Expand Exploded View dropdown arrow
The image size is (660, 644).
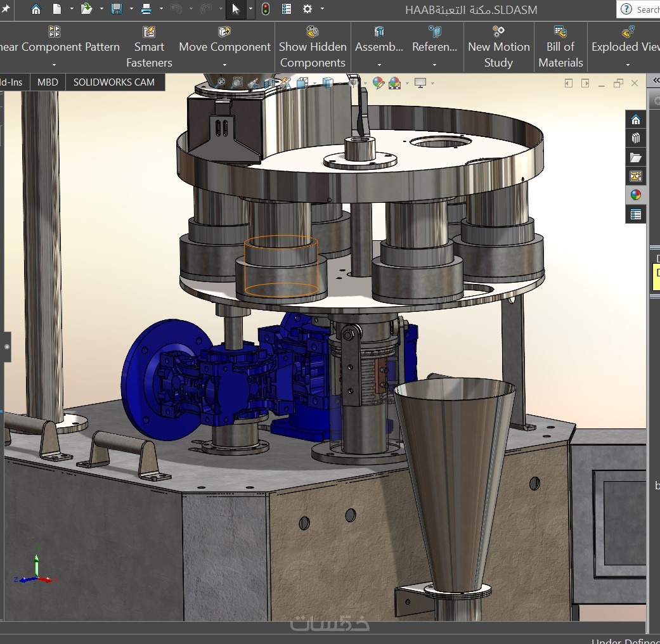pos(628,64)
